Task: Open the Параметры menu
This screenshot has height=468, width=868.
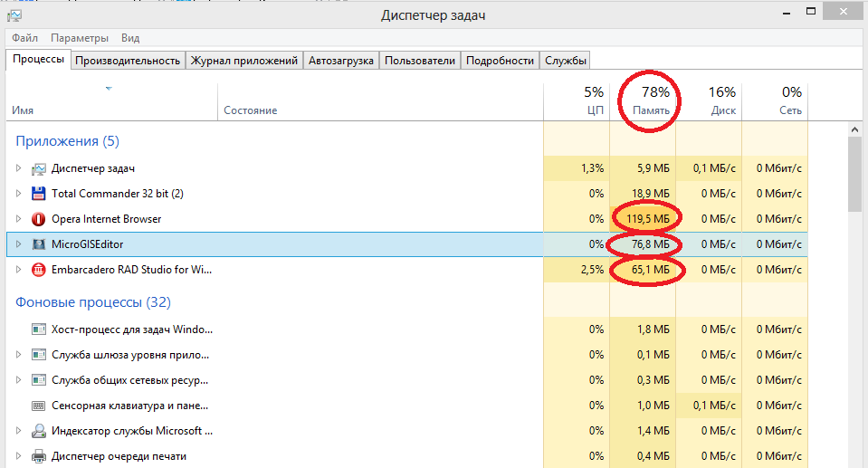Action: [x=80, y=38]
